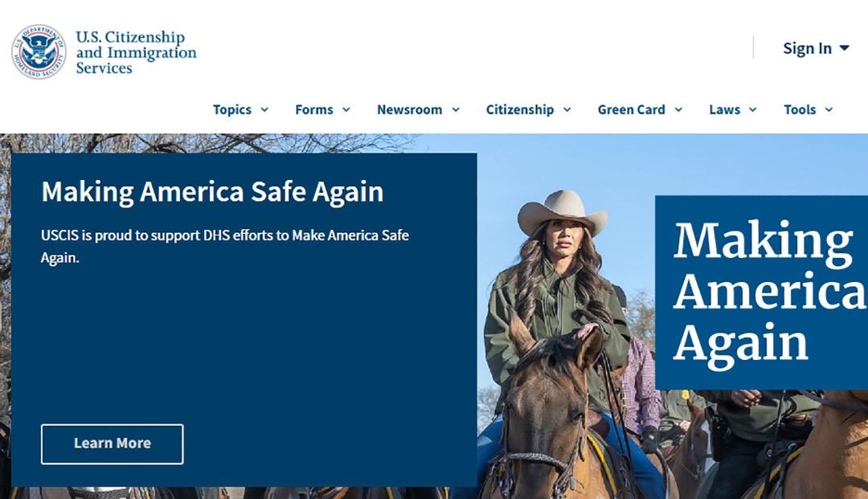Click the Making America Safe Again headline

pyautogui.click(x=212, y=192)
